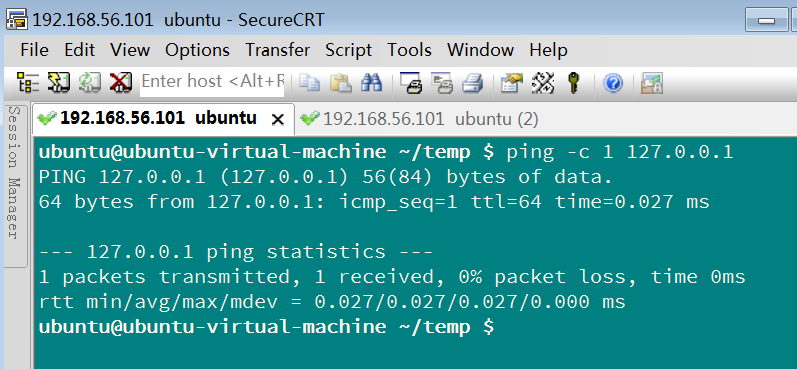Click the Public Key Assistant key icon
The width and height of the screenshot is (797, 369).
(x=573, y=82)
